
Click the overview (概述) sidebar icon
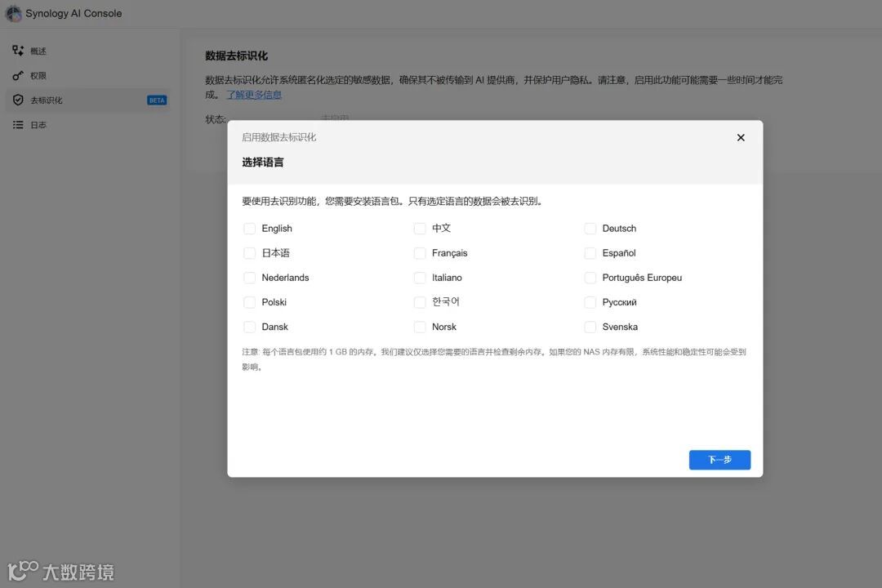(x=18, y=51)
